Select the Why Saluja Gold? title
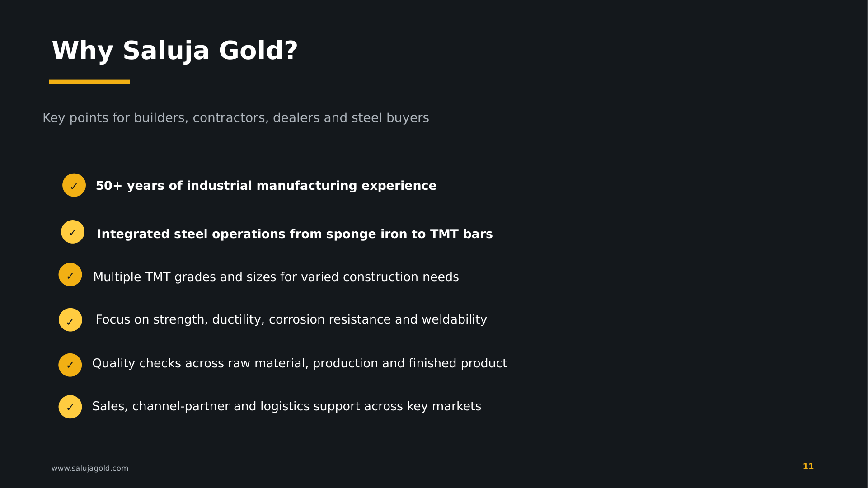The image size is (868, 488). [175, 51]
